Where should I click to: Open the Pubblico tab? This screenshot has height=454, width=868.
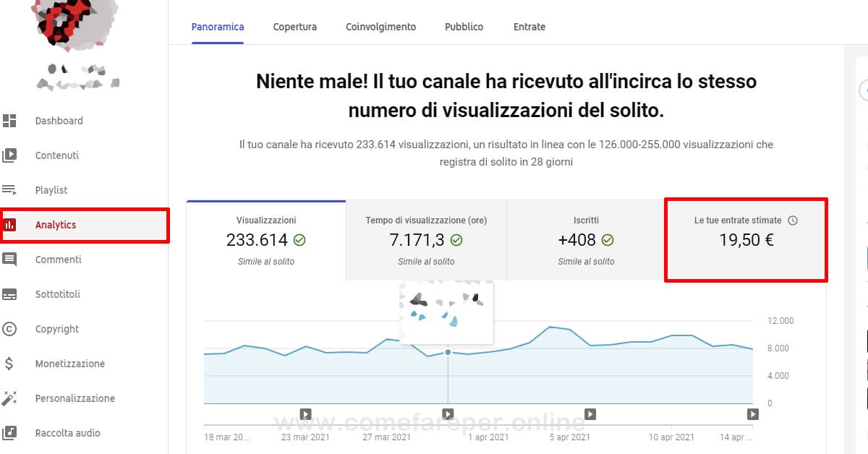(x=464, y=27)
